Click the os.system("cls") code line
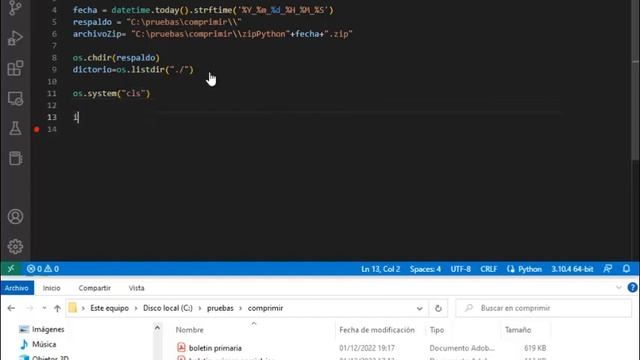Viewport: 640px width, 360px height. [x=111, y=93]
